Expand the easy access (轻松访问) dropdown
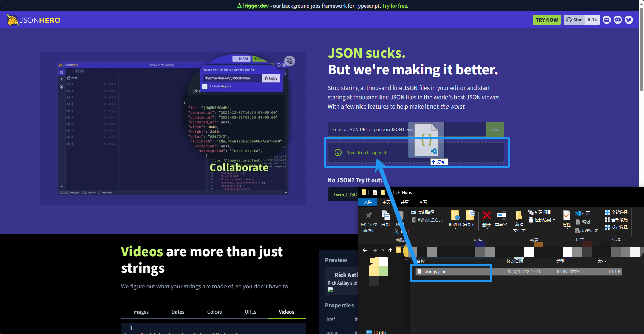This screenshot has width=644, height=334. pyautogui.click(x=554, y=220)
